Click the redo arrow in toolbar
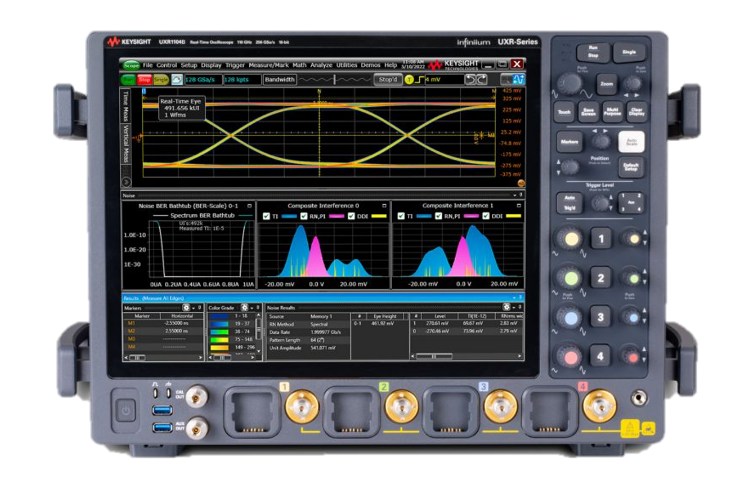Screen dimensions: 750x480 point(481,79)
